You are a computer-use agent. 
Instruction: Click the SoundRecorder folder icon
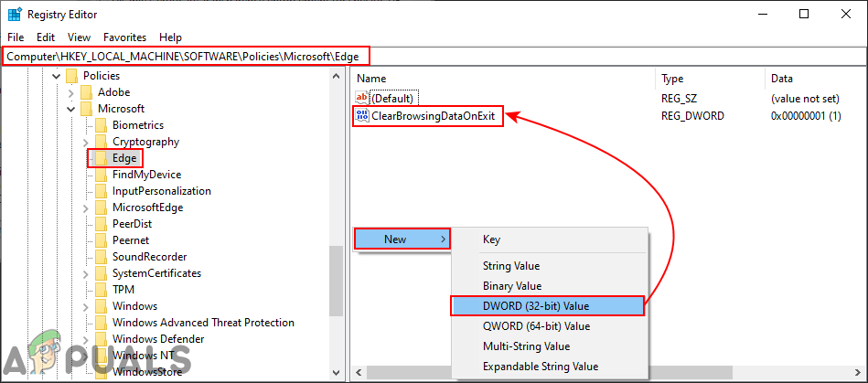pos(101,257)
